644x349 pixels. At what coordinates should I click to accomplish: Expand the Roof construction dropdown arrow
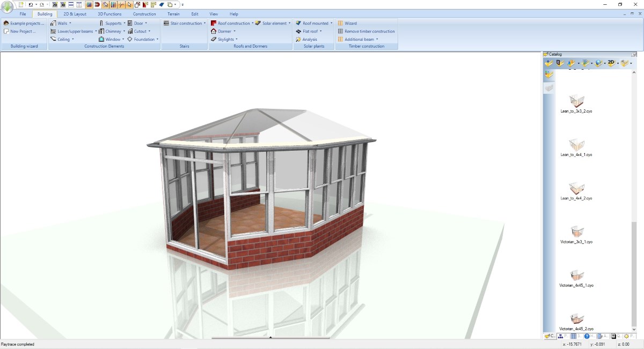click(252, 23)
